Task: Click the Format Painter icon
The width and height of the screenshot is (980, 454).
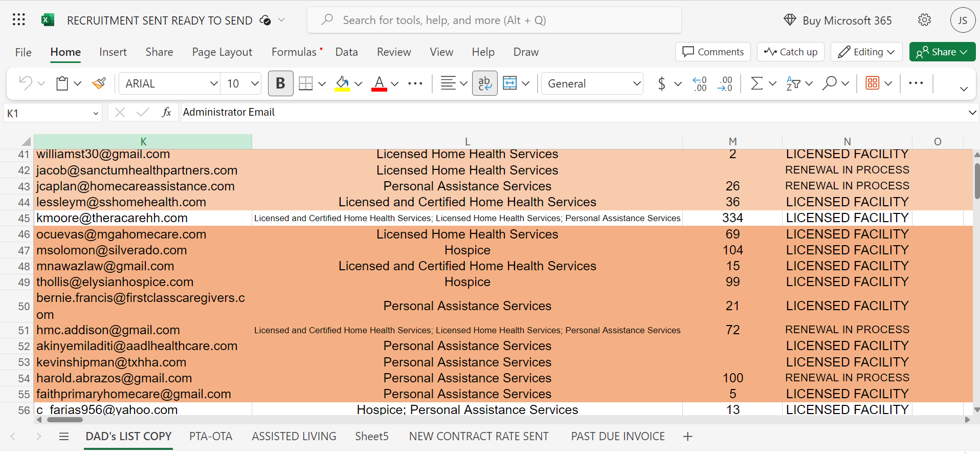Action: [x=99, y=83]
